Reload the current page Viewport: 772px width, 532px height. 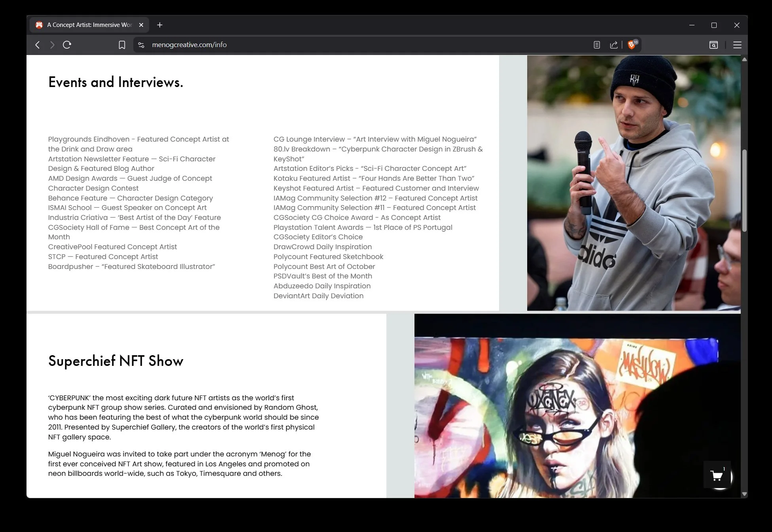tap(67, 45)
